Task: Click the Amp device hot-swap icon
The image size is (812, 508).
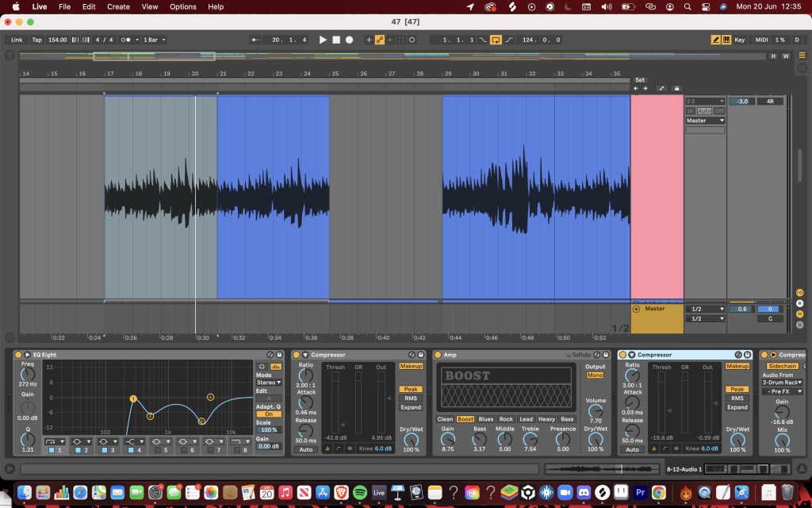Action: pyautogui.click(x=596, y=355)
